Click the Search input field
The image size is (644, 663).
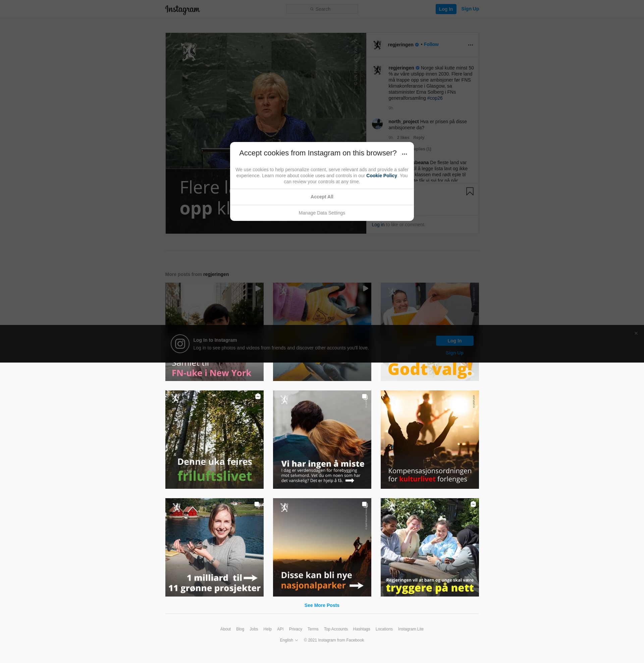pyautogui.click(x=322, y=9)
